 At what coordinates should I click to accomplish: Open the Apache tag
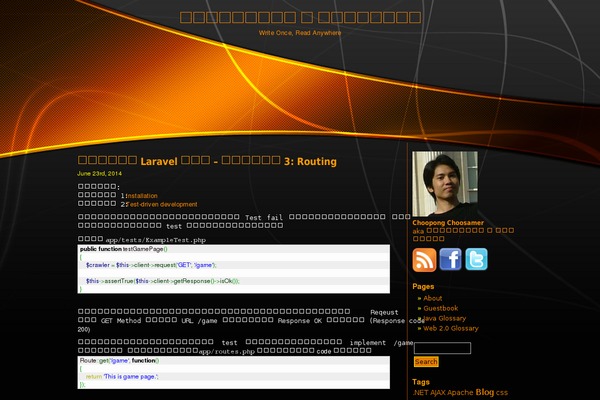(x=460, y=392)
